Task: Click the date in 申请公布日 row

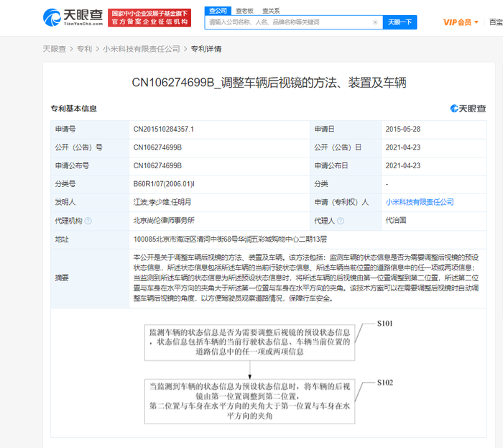Action: pos(403,165)
